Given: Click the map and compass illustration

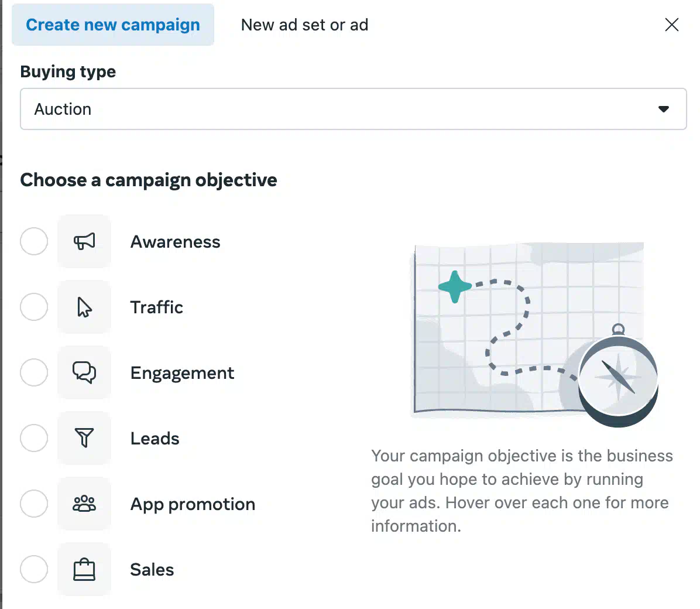Looking at the screenshot, I should [x=534, y=334].
